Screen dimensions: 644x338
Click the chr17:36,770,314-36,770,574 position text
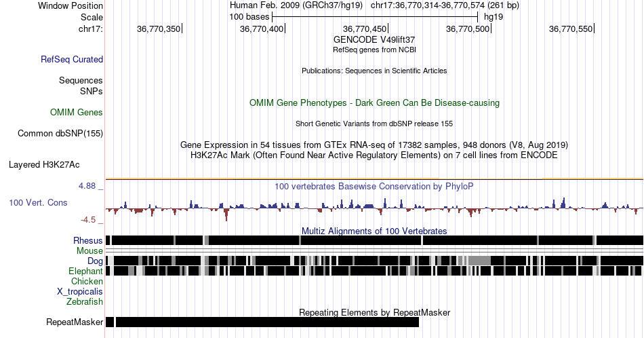tap(445, 5)
